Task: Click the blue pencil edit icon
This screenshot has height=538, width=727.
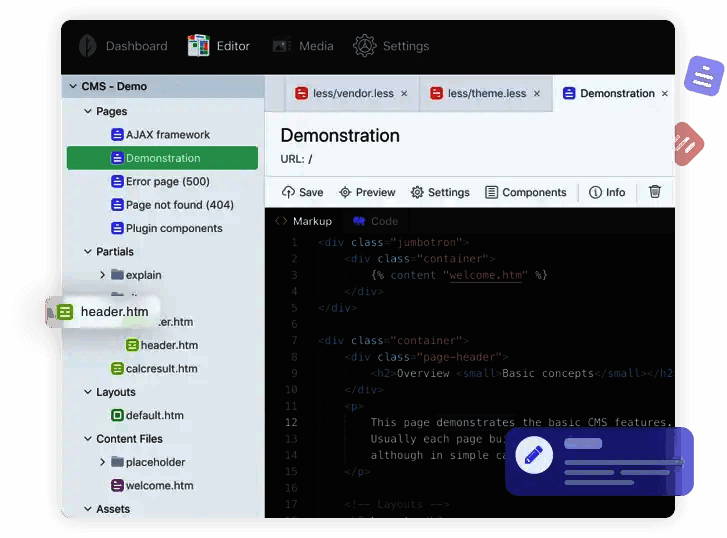Action: pyautogui.click(x=534, y=456)
